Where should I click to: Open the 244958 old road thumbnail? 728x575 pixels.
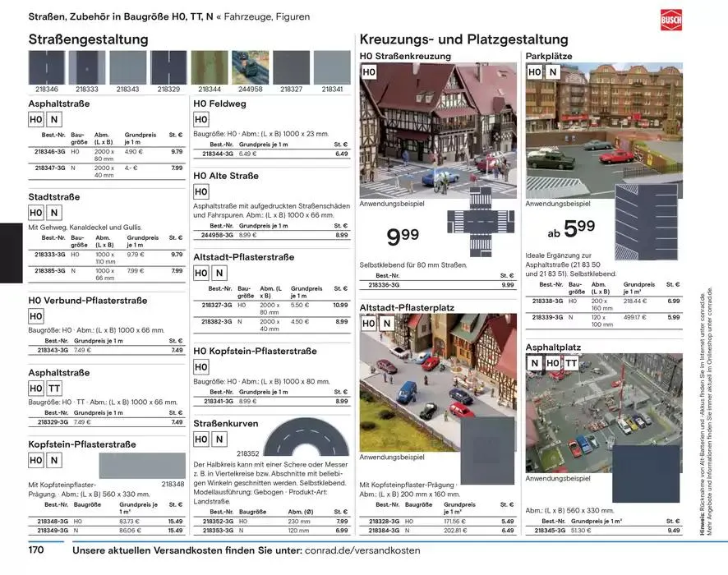click(x=251, y=67)
